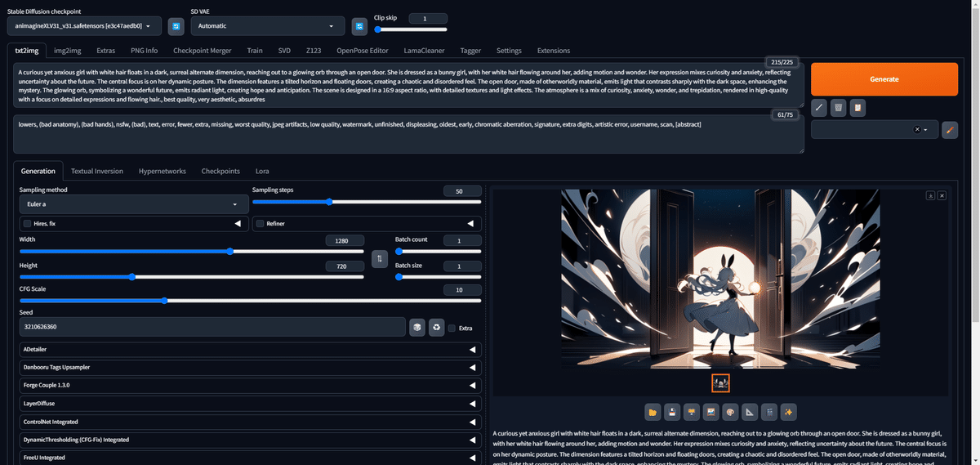This screenshot has width=980, height=465.
Task: Open the PNG Info tab
Action: tap(144, 51)
